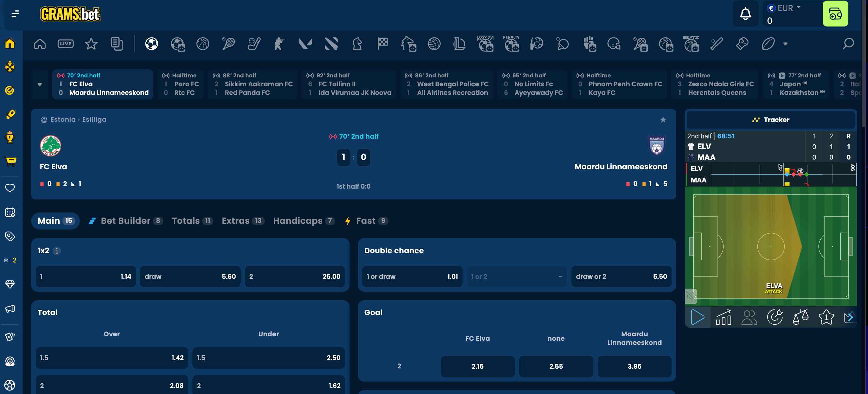This screenshot has height=394, width=868.
Task: Open the hamburger menu beside GRAMS.bet logo
Action: [15, 14]
